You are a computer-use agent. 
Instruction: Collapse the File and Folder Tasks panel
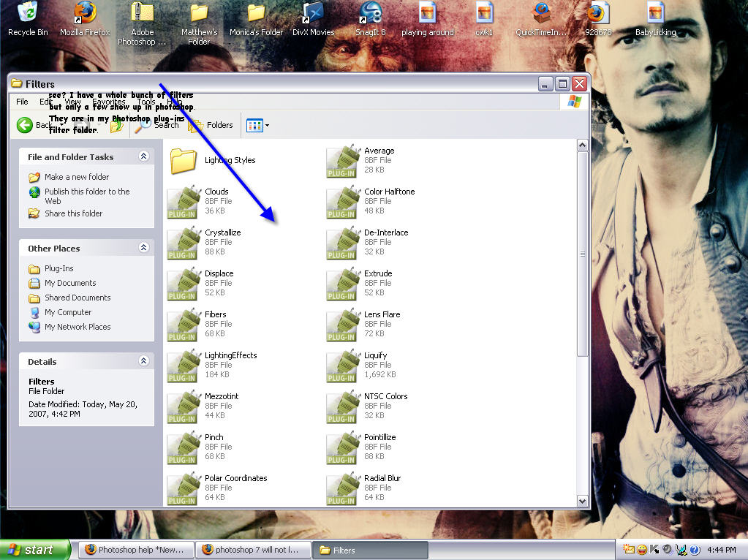pyautogui.click(x=143, y=156)
